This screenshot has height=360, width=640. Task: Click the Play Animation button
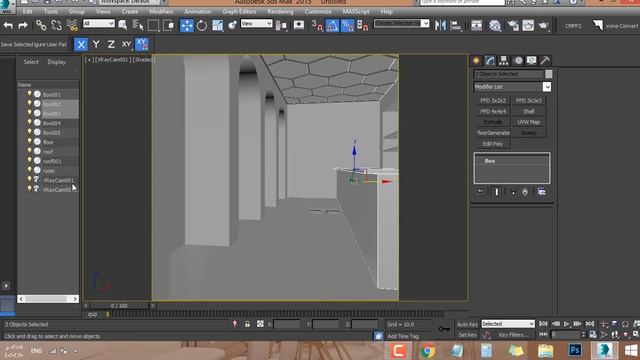click(566, 324)
